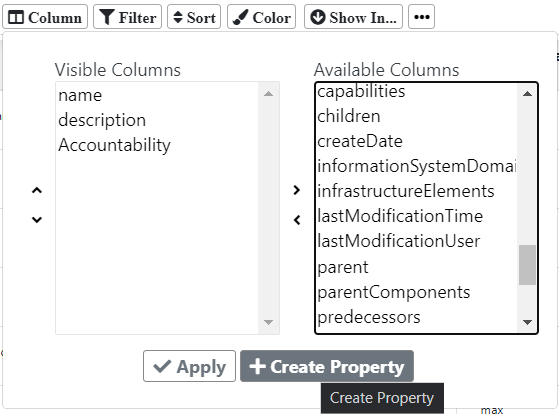Click the left-pointing chevron between column lists

(x=297, y=220)
